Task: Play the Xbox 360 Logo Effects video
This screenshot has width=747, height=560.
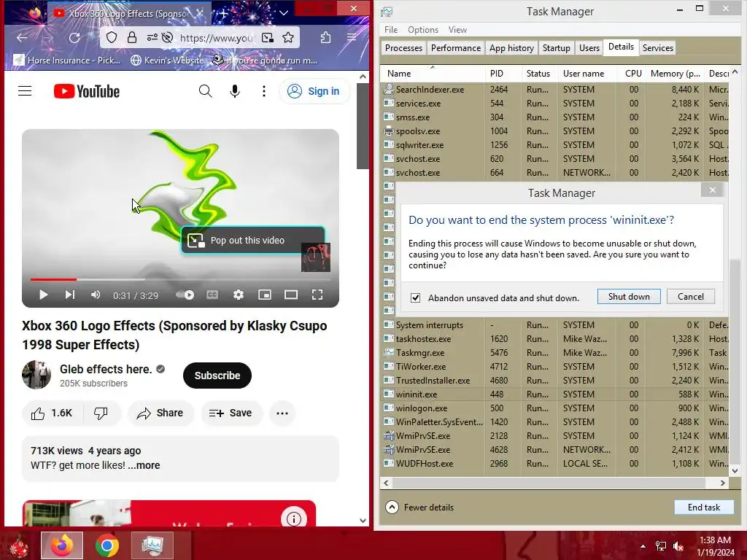Action: pos(43,295)
